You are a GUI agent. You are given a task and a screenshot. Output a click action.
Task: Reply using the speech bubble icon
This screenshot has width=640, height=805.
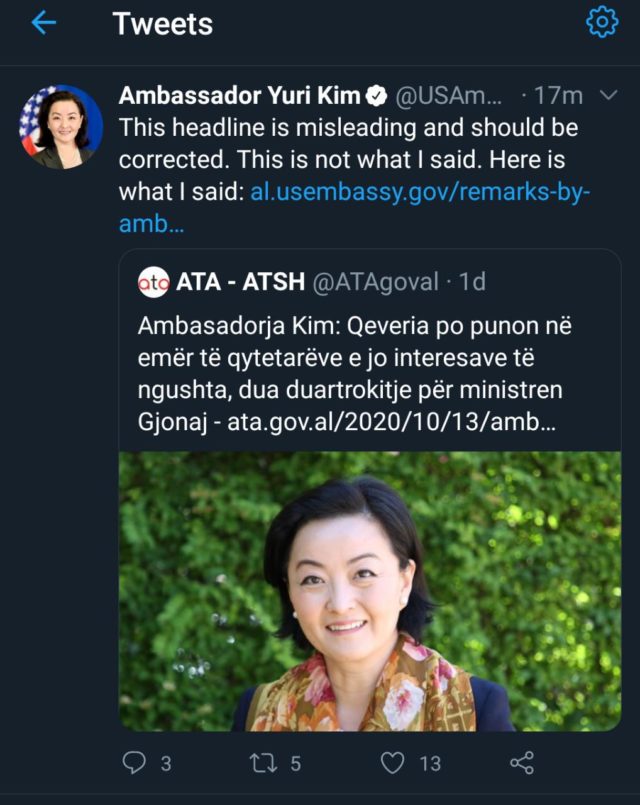134,763
